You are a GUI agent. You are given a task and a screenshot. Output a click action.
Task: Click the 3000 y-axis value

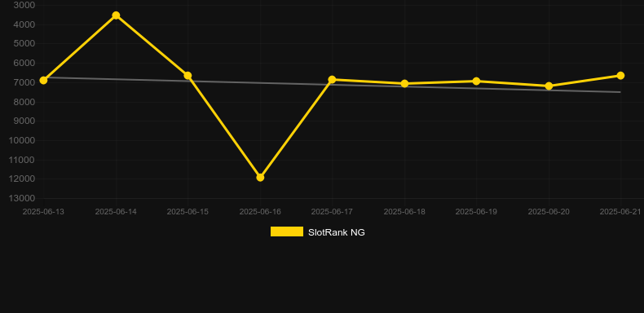pos(24,6)
